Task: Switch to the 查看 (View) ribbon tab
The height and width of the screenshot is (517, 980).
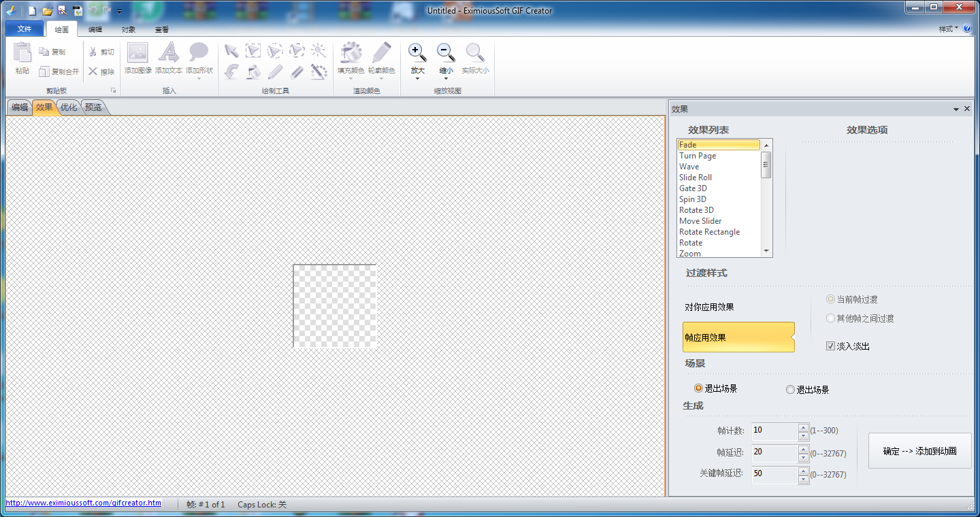Action: pos(162,30)
